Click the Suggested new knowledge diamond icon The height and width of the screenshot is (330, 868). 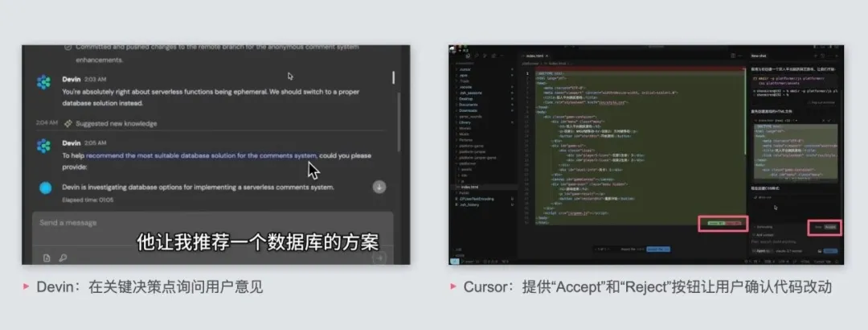pos(68,123)
